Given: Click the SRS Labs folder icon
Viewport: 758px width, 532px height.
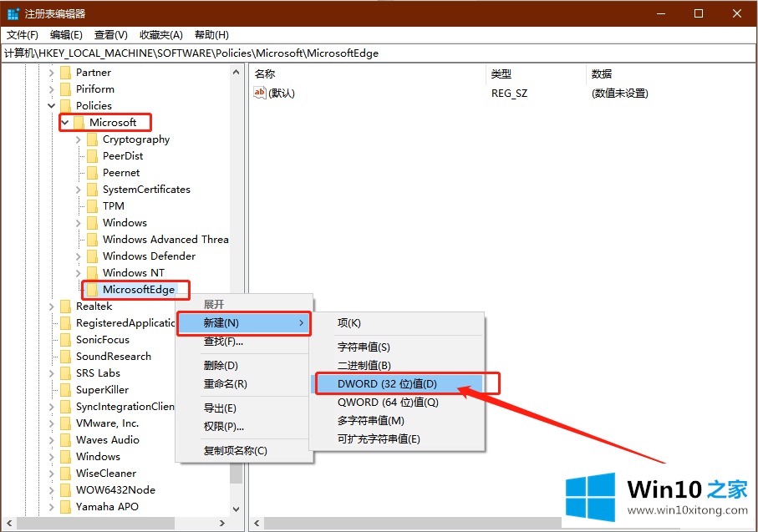Looking at the screenshot, I should click(65, 373).
